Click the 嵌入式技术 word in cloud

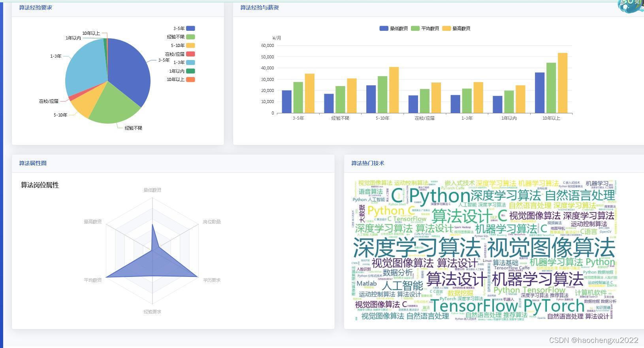click(459, 183)
